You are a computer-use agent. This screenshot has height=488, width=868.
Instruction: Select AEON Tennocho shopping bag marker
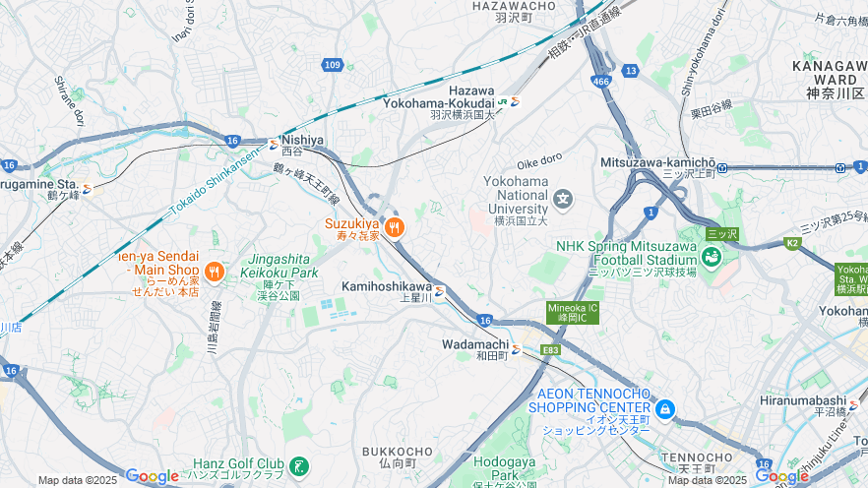(665, 410)
